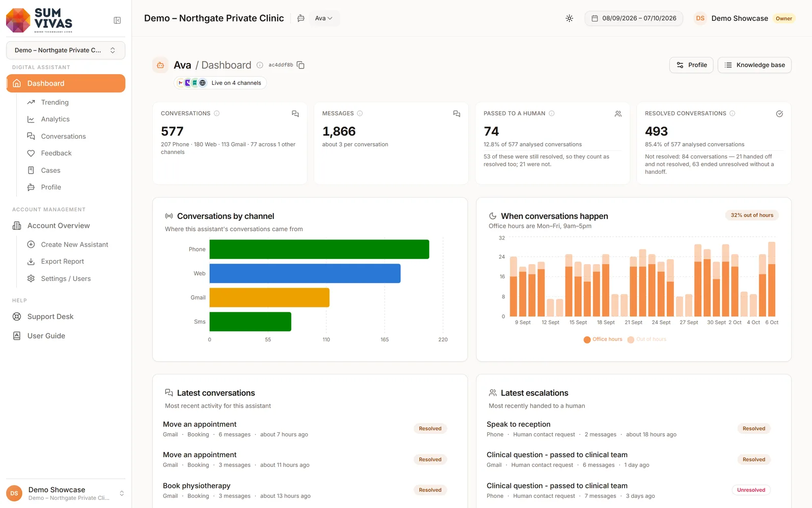Open the date range picker
Viewport: 812px width, 508px height.
click(x=634, y=18)
